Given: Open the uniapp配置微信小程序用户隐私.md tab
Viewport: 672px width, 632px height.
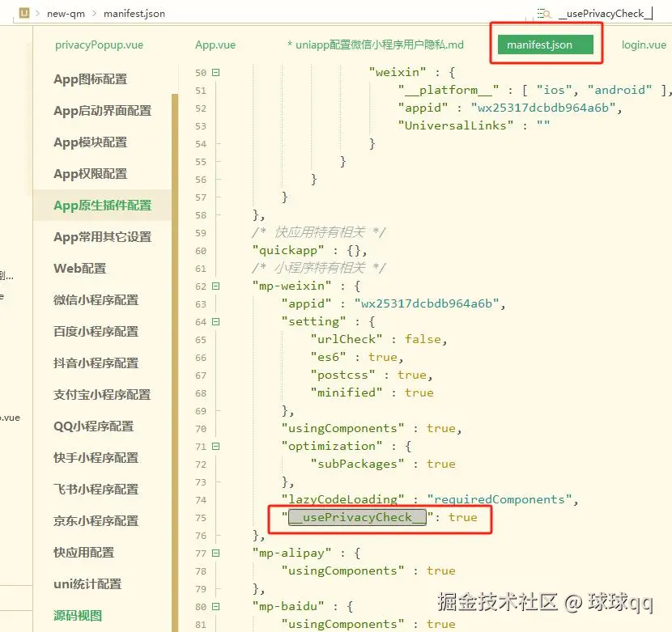Looking at the screenshot, I should [376, 45].
